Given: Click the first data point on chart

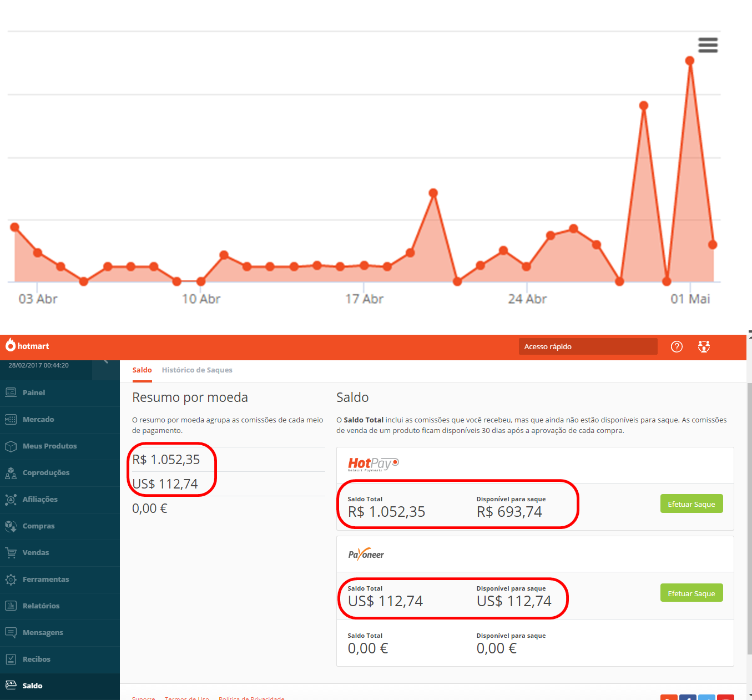Looking at the screenshot, I should pyautogui.click(x=15, y=227).
